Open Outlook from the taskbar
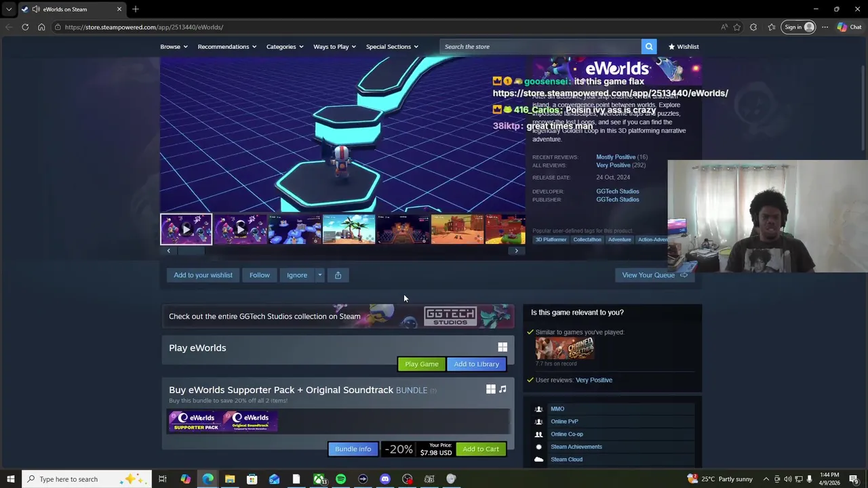The width and height of the screenshot is (868, 488). [274, 479]
